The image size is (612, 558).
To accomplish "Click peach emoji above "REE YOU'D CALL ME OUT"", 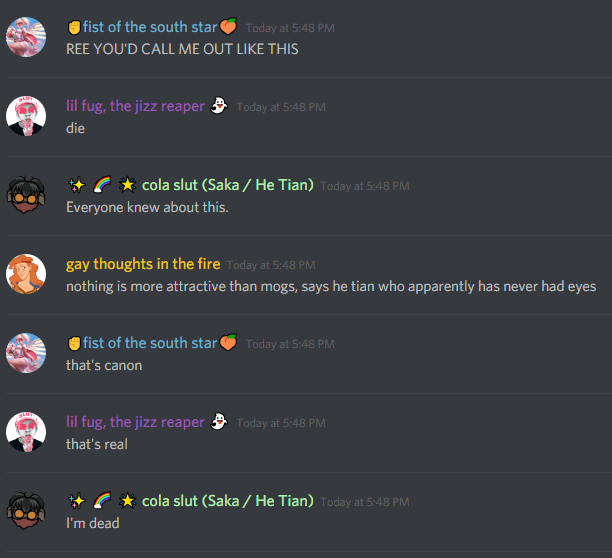I will (228, 27).
